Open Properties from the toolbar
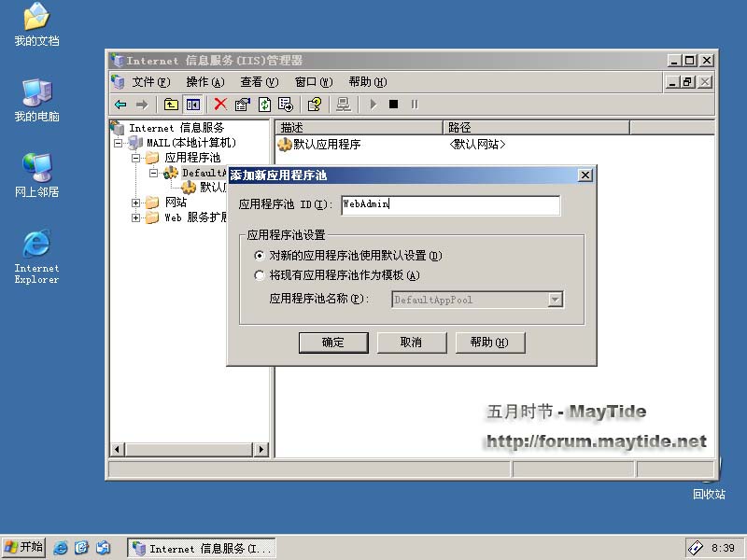 click(x=243, y=105)
